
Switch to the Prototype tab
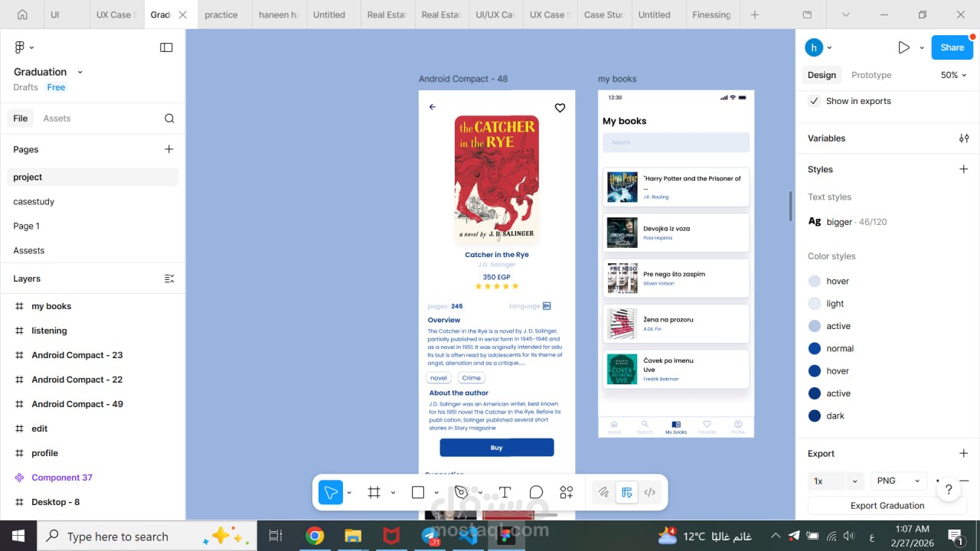pyautogui.click(x=871, y=75)
